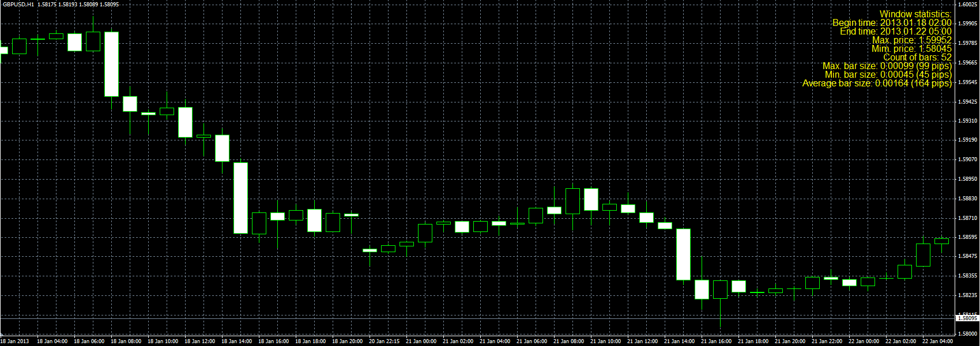Click time axis label '18 Jan 2013'
This screenshot has height=346, width=980.
click(15, 341)
